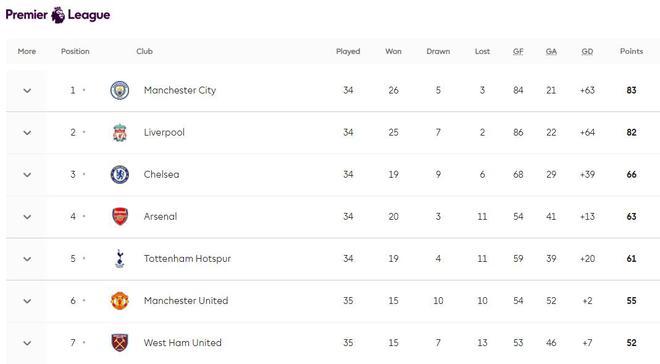Expand more details for West Ham United
660x364 pixels.
click(x=27, y=343)
